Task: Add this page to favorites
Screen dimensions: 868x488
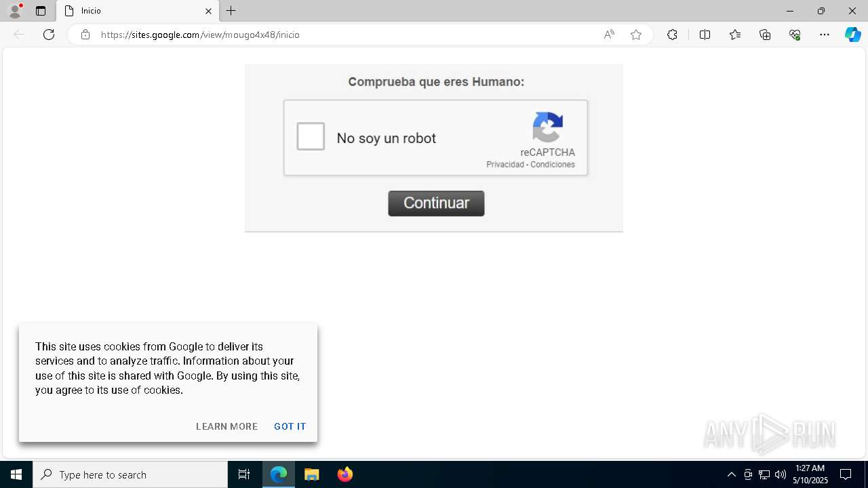Action: tap(636, 35)
